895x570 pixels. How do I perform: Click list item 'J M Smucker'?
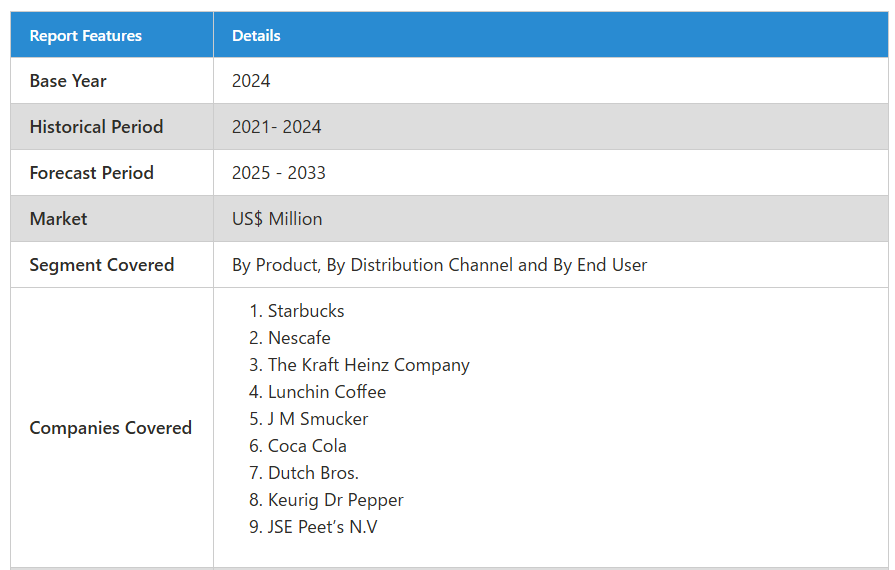318,419
